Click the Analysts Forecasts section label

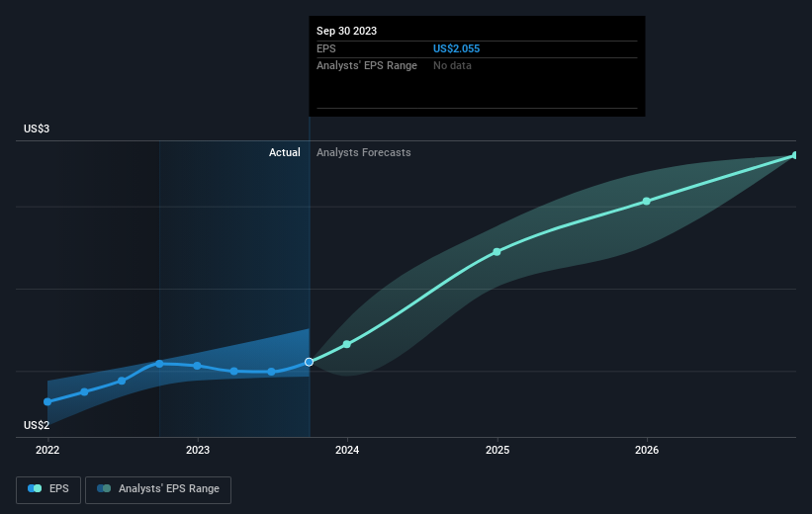(363, 153)
